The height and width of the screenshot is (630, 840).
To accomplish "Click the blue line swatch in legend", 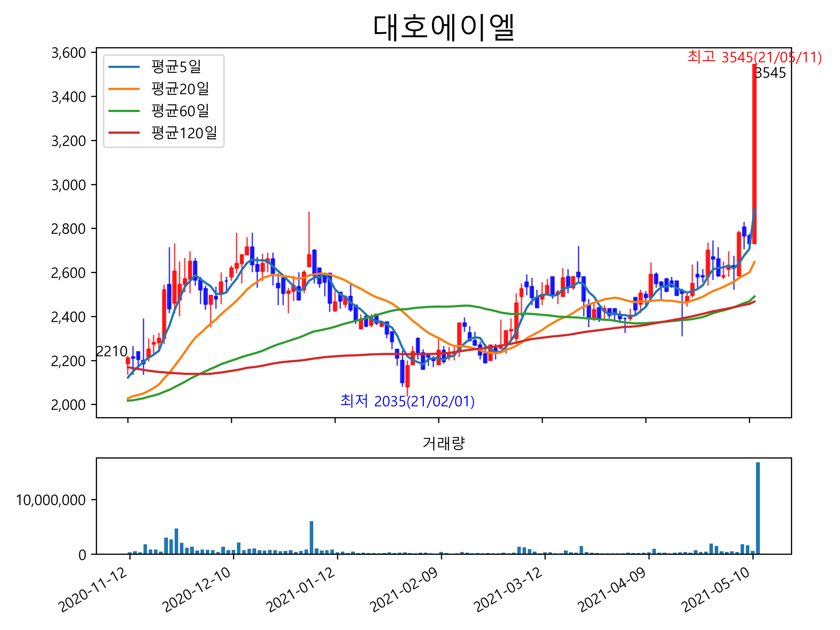I will click(124, 67).
